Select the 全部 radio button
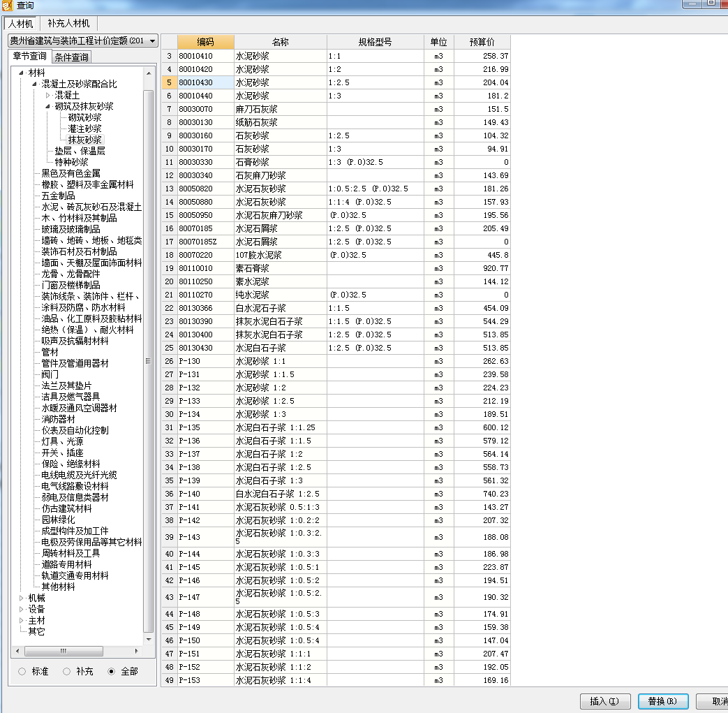This screenshot has width=728, height=713. pos(111,671)
